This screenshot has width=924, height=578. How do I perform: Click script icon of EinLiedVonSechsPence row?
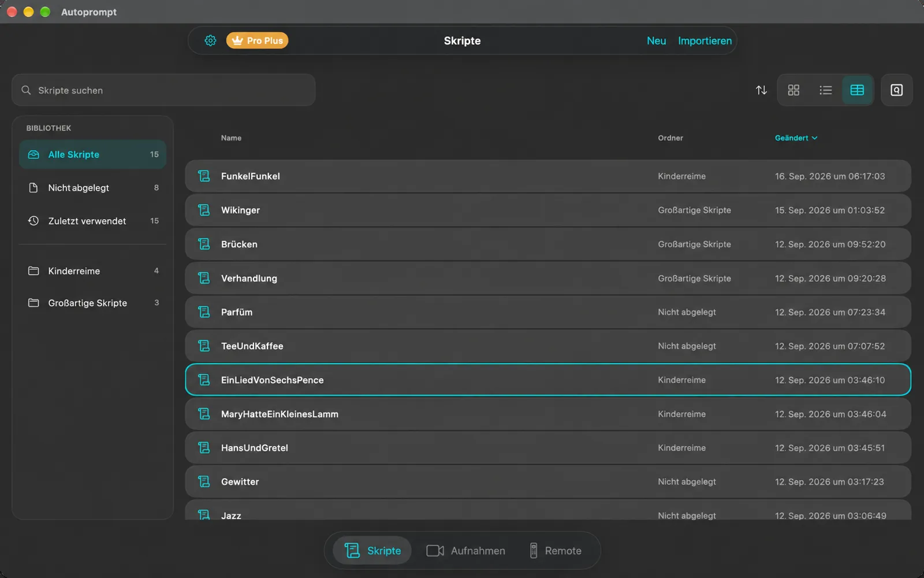click(204, 380)
